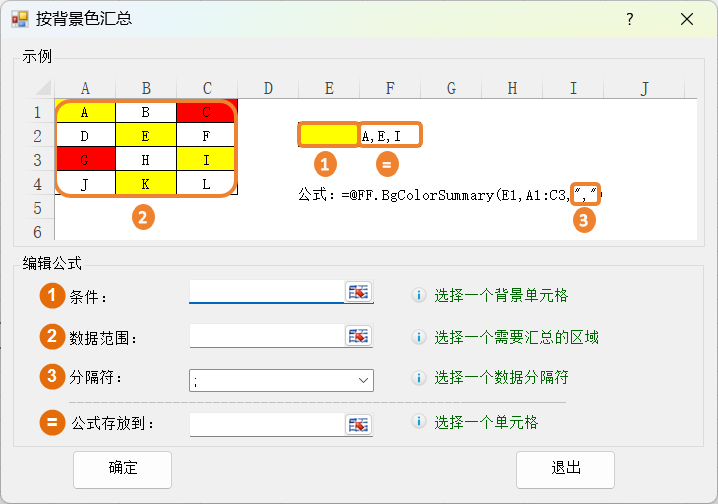The height and width of the screenshot is (504, 718).
Task: Click the orange number 1 badge beside 条件
Action: pyautogui.click(x=52, y=296)
